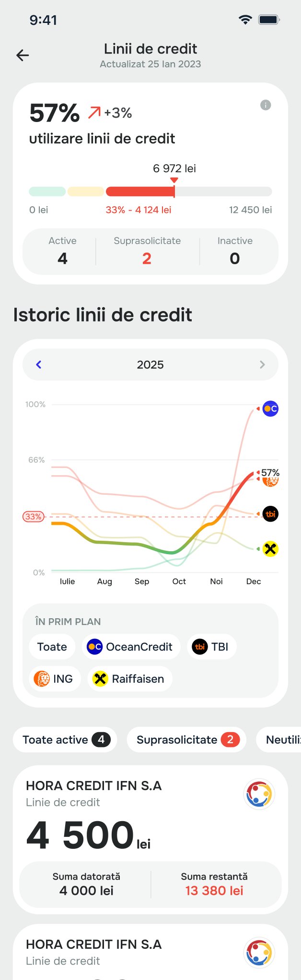Highlight OceanCredit in the chart
The width and height of the screenshot is (301, 980).
click(131, 647)
